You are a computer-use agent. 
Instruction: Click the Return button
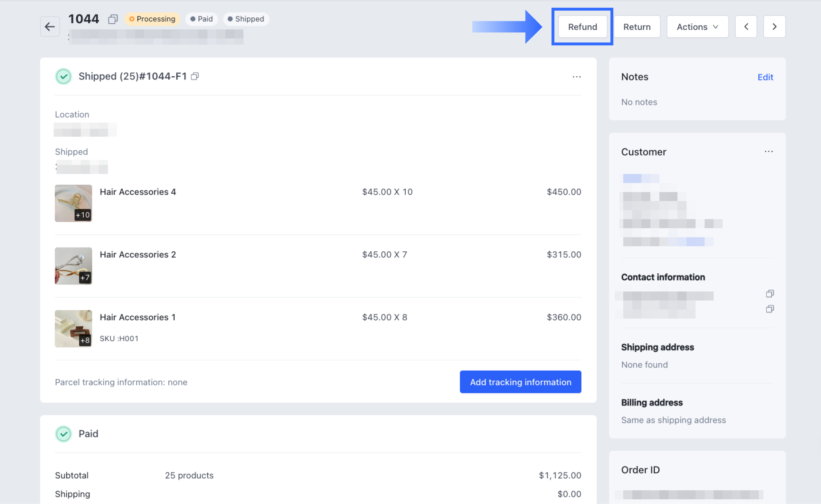click(637, 27)
